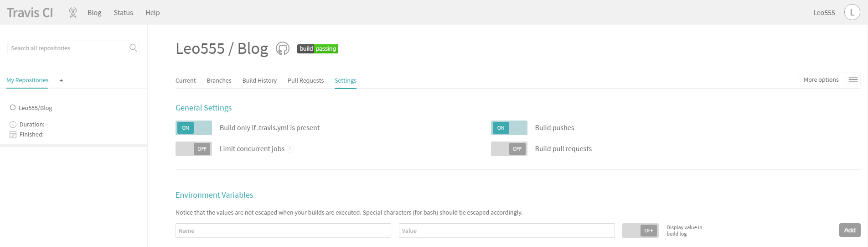Viewport: 868px width, 247px height.
Task: Click the Add environment variable button
Action: [x=850, y=230]
